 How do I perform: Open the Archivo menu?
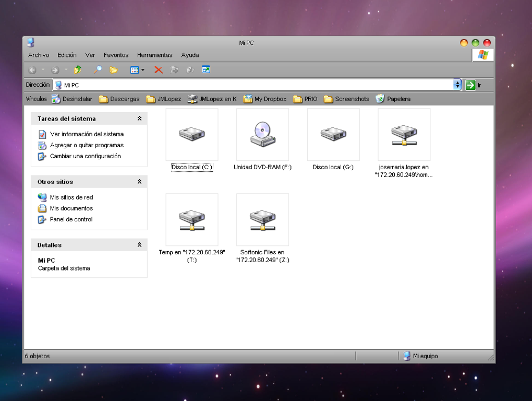(x=39, y=55)
